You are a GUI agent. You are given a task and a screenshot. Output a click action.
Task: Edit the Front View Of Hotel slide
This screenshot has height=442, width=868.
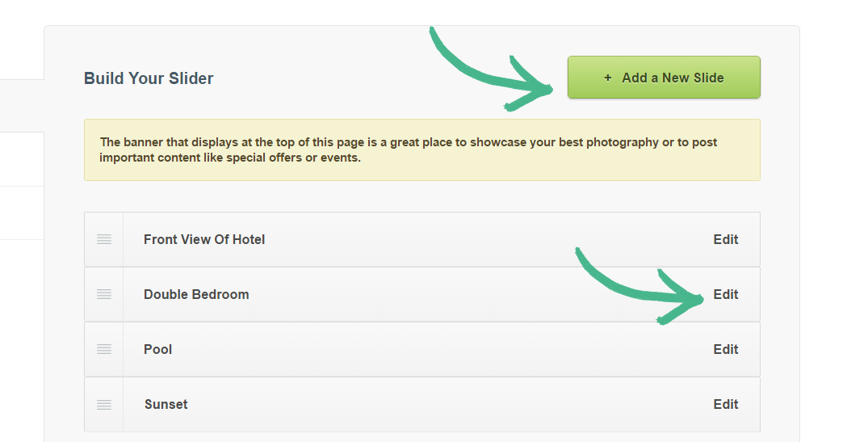pyautogui.click(x=725, y=239)
